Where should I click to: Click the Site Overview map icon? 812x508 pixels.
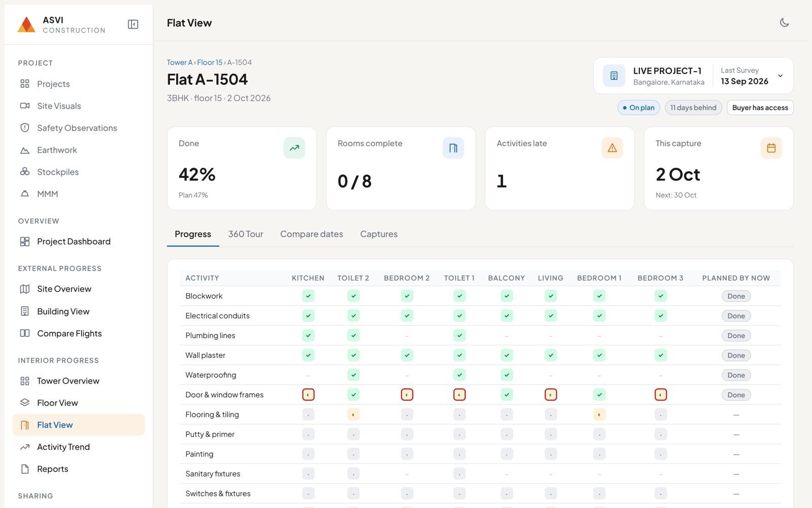click(24, 289)
